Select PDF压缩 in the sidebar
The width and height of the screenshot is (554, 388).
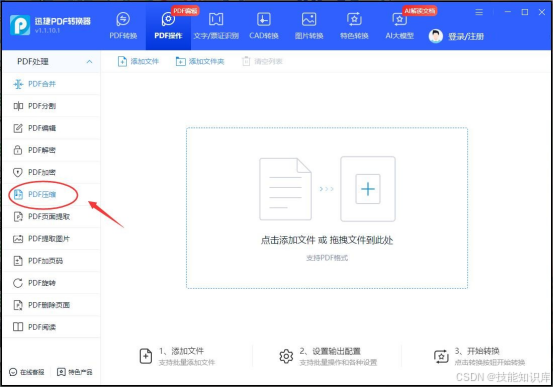coord(51,194)
